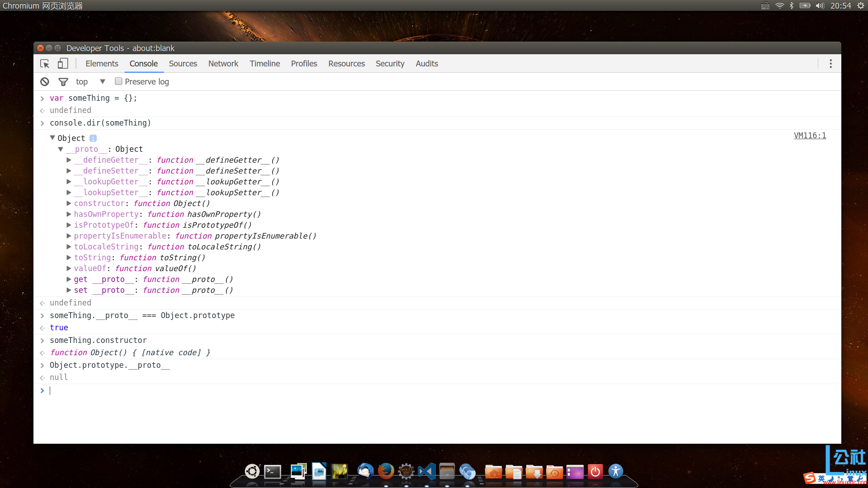Viewport: 868px width, 488px height.
Task: Switch to the Security tab
Action: click(390, 64)
